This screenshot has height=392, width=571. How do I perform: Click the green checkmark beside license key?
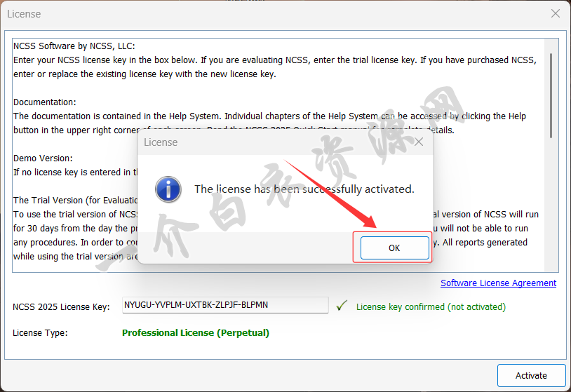tap(342, 306)
